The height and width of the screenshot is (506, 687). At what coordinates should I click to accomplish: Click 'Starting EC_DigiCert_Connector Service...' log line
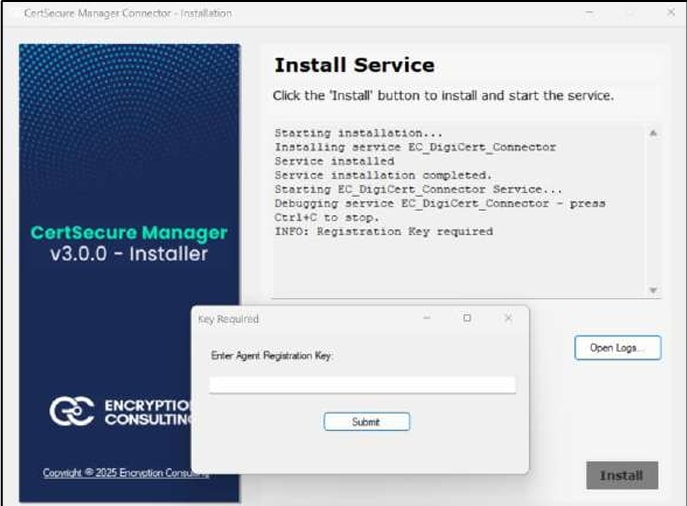tap(418, 190)
